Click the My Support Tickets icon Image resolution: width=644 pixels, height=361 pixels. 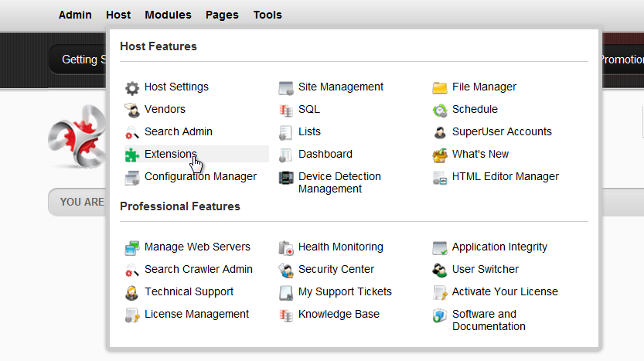[286, 292]
